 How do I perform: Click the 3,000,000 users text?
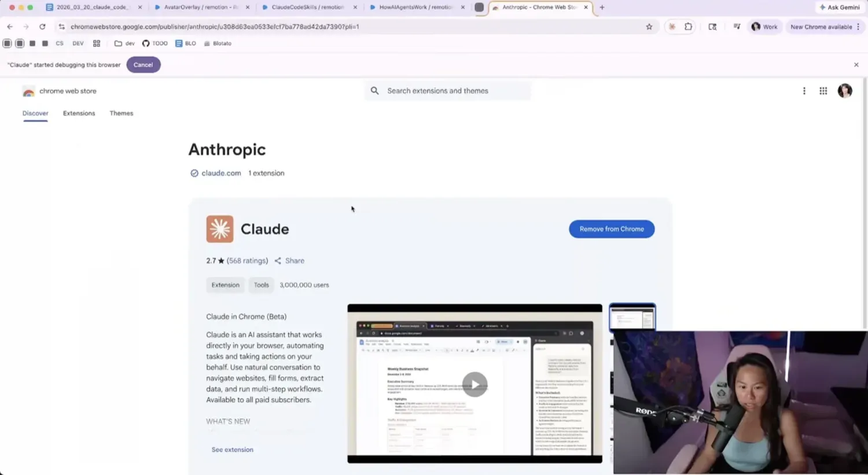304,285
